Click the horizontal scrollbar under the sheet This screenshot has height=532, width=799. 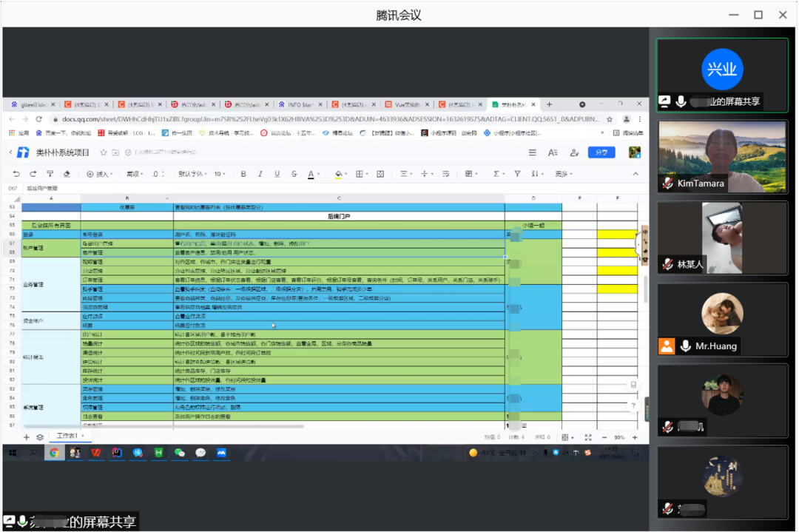(164, 426)
